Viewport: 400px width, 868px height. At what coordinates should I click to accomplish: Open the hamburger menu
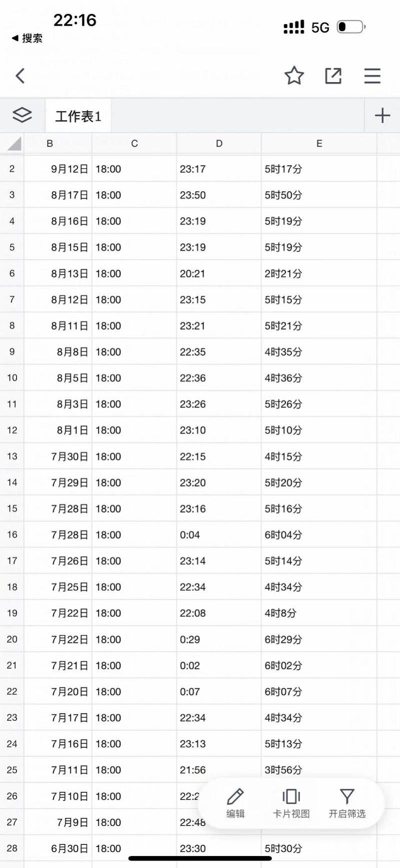click(x=372, y=76)
